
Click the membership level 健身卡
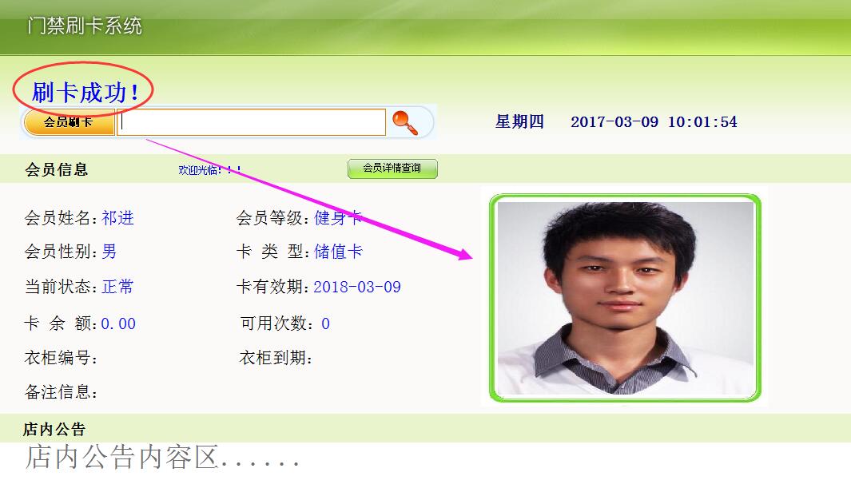(x=338, y=218)
